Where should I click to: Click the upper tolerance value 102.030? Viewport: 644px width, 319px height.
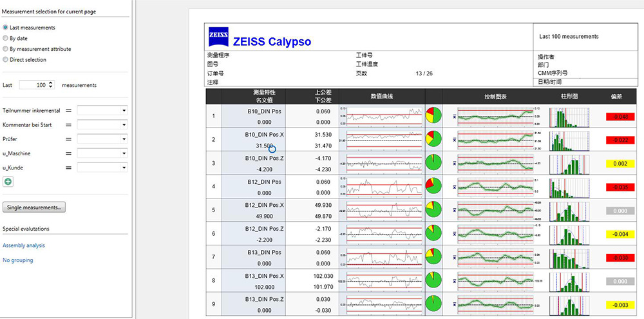tap(323, 275)
